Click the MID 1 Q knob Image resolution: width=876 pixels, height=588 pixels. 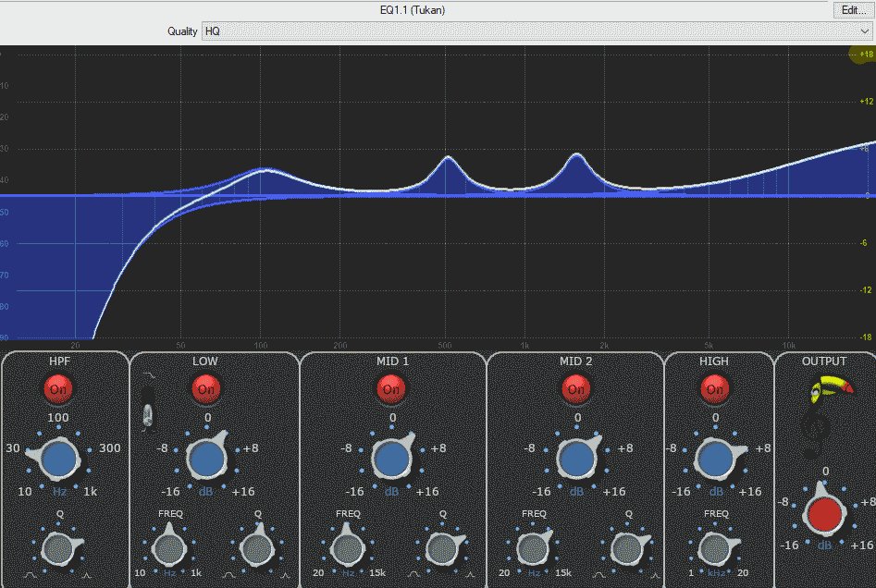tap(438, 548)
